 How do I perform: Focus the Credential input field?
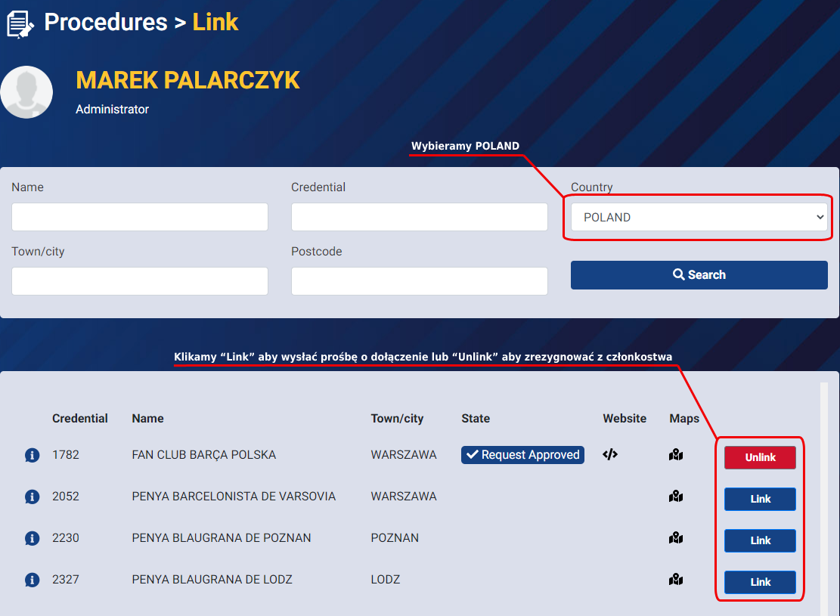pyautogui.click(x=420, y=217)
